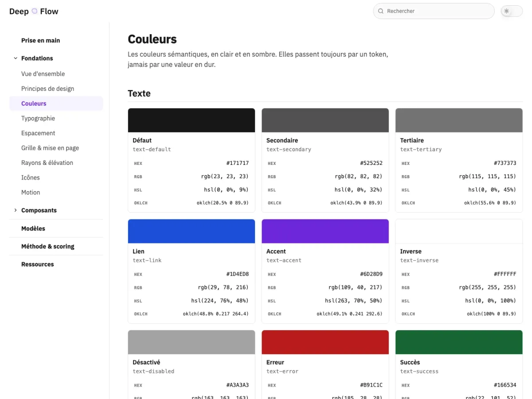Expand the Composants section chevron

16,210
